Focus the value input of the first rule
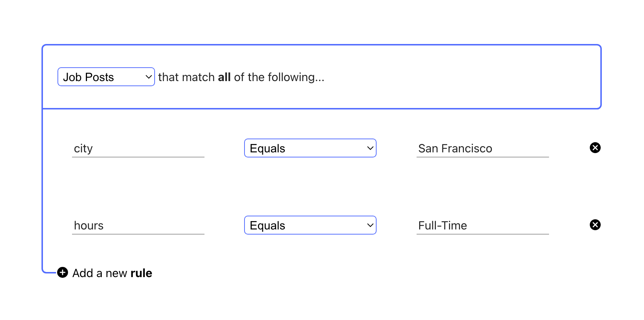Viewport: 644px width, 320px height. tap(482, 148)
